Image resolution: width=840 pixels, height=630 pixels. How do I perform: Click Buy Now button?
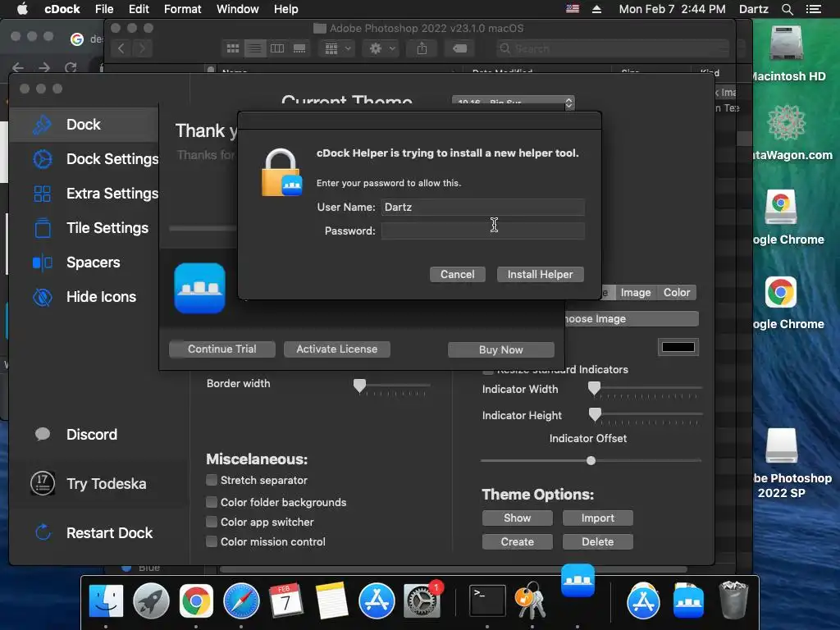pos(501,349)
